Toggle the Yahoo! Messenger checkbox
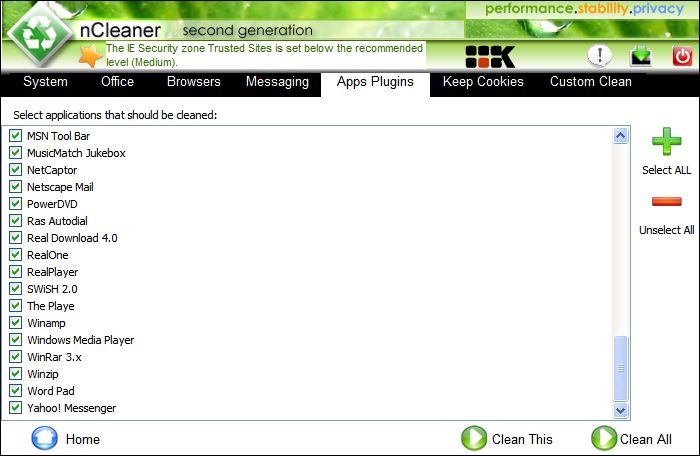Screen dimensions: 700x456 point(16,407)
